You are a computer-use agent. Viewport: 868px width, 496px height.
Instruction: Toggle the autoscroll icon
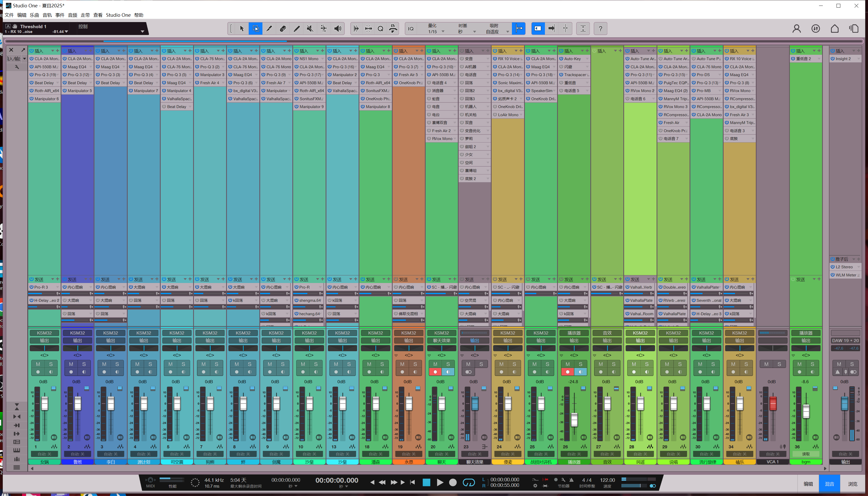coord(551,29)
